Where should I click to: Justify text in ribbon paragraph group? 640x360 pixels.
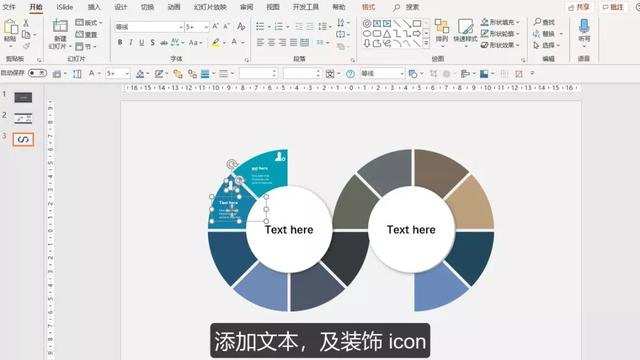[293, 42]
